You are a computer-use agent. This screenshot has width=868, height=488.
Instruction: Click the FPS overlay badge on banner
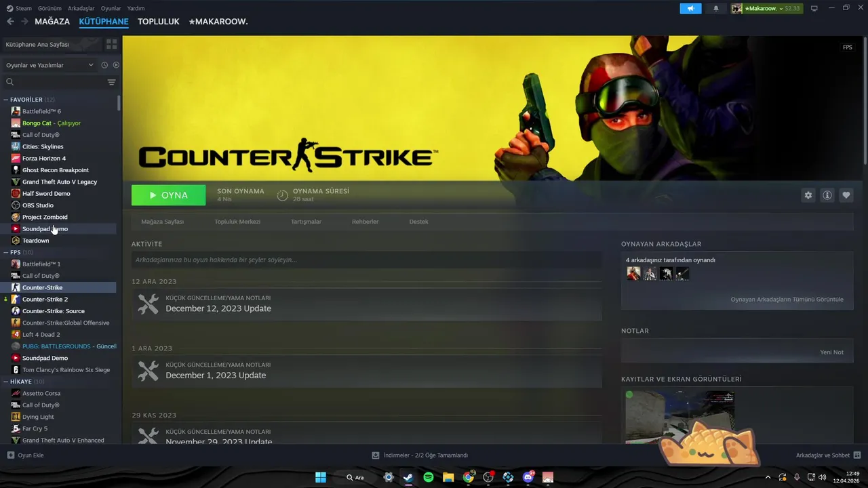coord(848,47)
